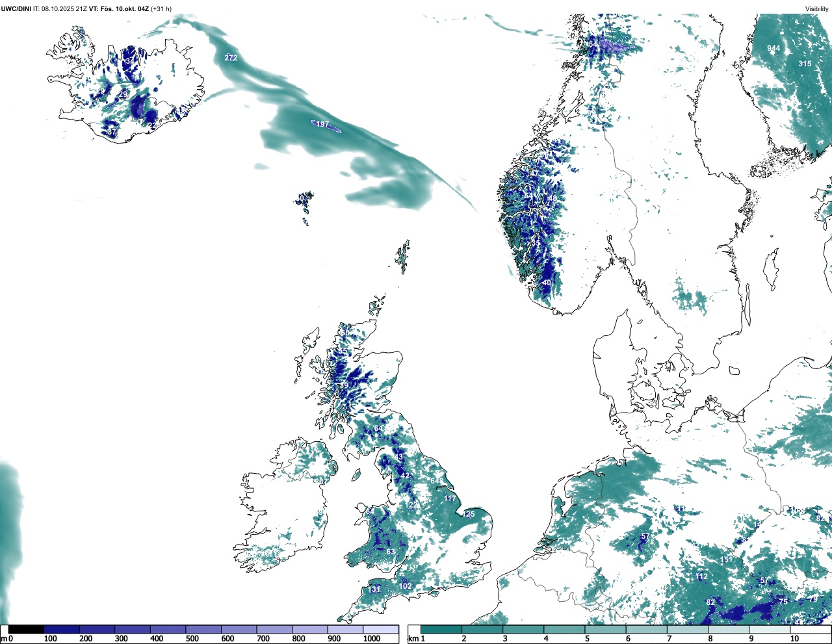Click the '125' value near the Wash
This screenshot has height=644, width=832.
tap(468, 514)
